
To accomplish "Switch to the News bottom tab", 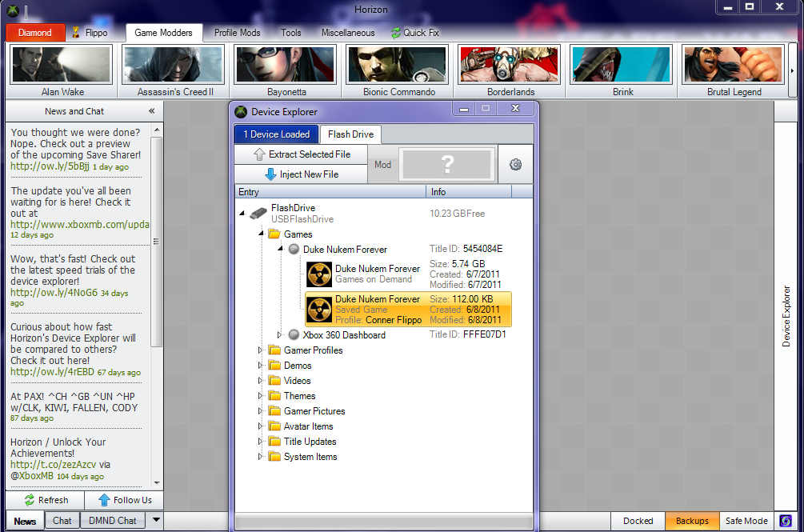I will tap(25, 521).
